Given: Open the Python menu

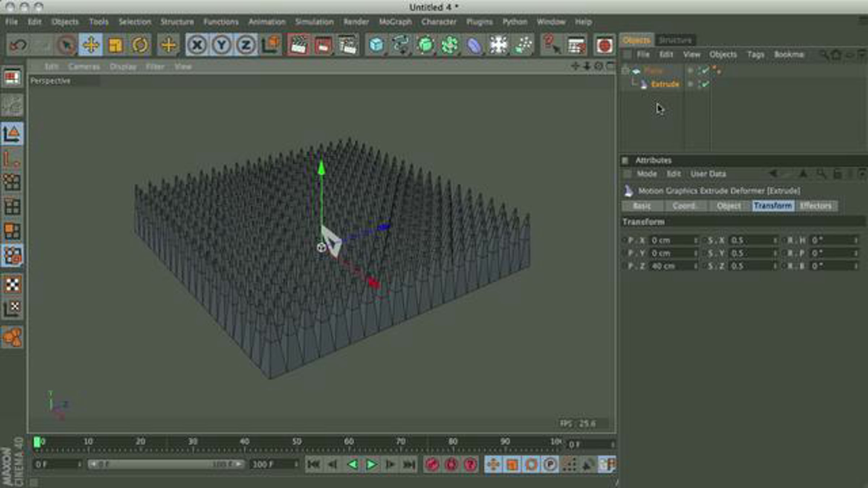Looking at the screenshot, I should [x=515, y=22].
